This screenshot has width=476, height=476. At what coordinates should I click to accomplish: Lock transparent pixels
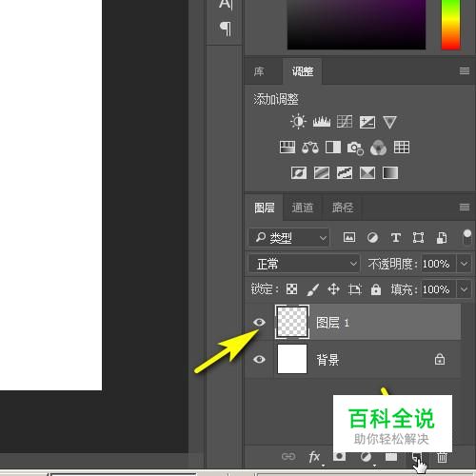(x=291, y=289)
